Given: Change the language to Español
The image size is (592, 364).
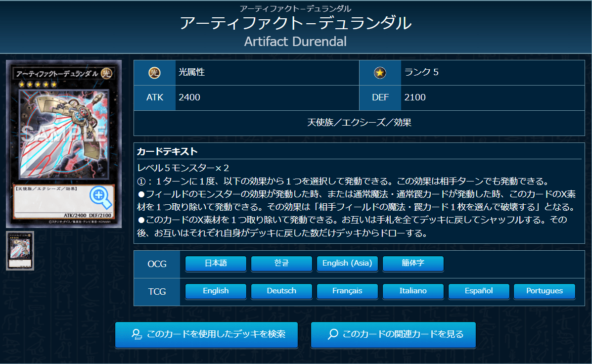Looking at the screenshot, I should tap(479, 291).
